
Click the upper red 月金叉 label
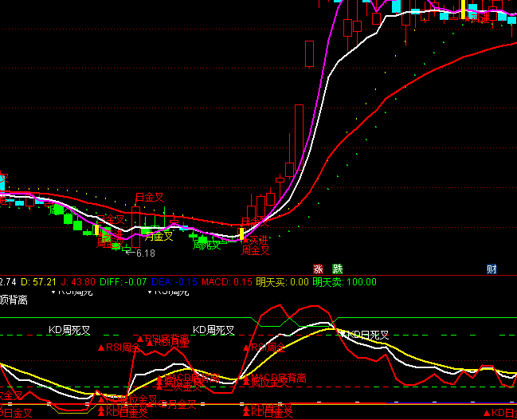[149, 197]
